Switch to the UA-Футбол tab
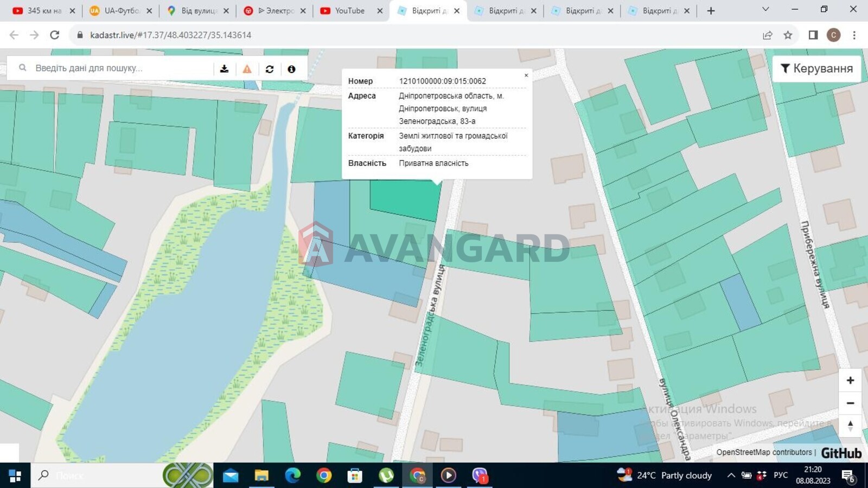 121,11
